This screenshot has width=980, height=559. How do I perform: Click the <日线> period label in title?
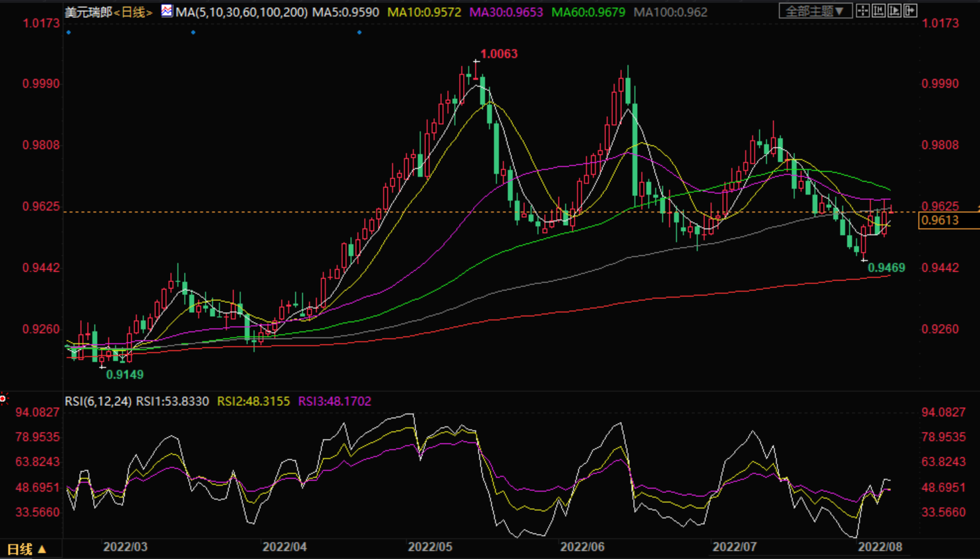point(133,13)
